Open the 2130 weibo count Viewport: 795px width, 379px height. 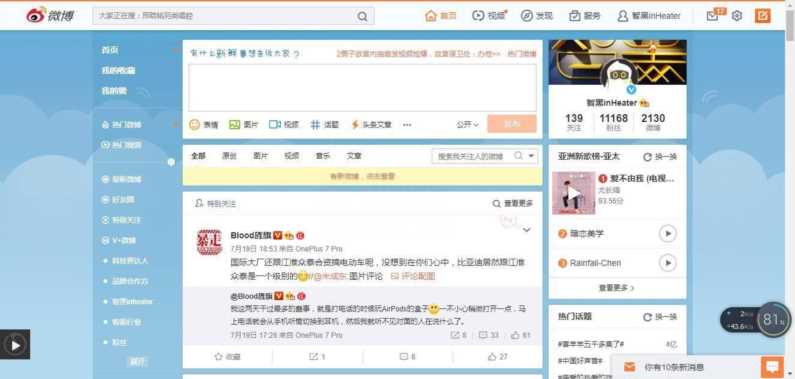653,122
